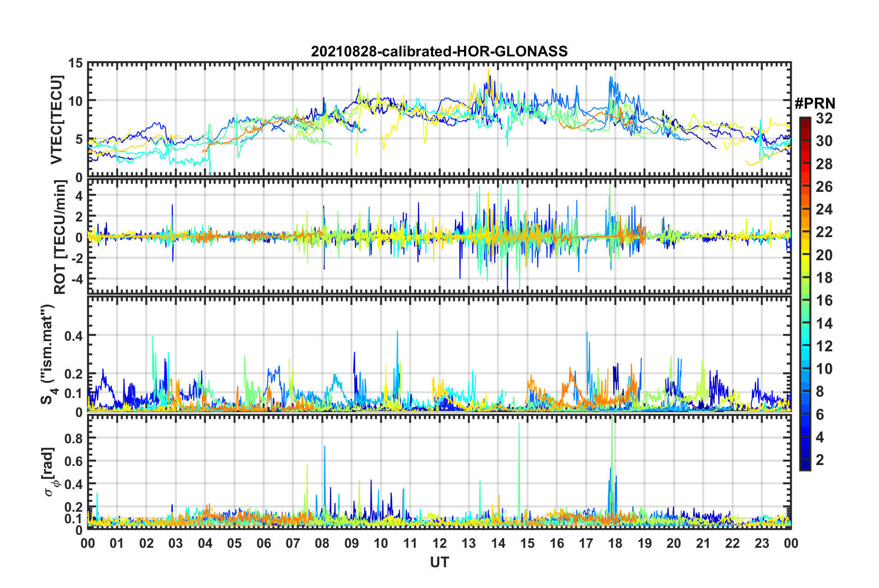Screen dimensions: 879x588
Task: Pick the 8 tick on the PRN colorbar
Action: pos(820,392)
